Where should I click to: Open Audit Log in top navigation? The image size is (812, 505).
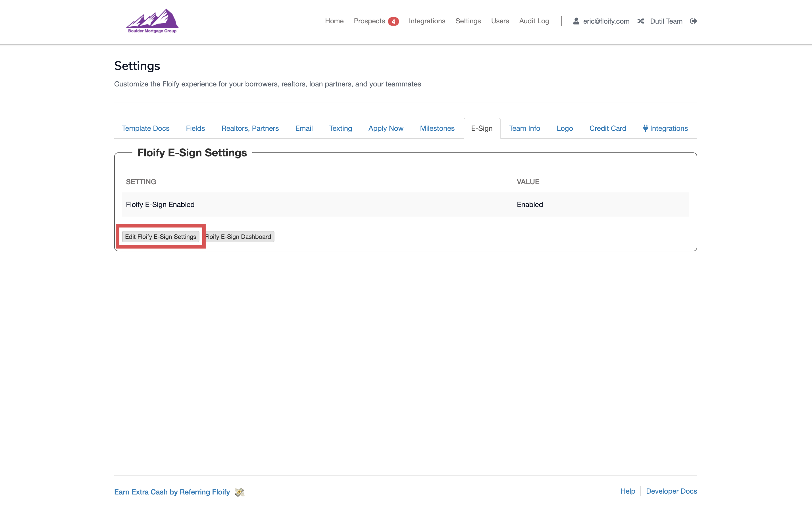coord(534,21)
